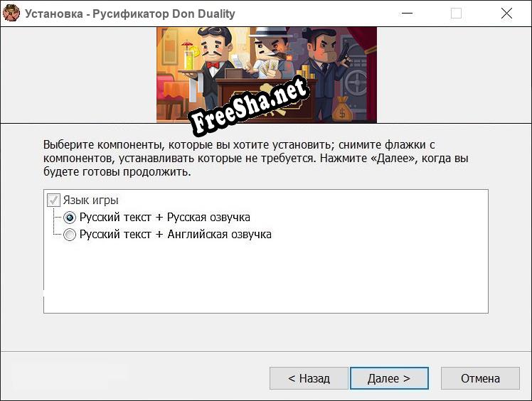This screenshot has width=532, height=401.
Task: Select the Русский текст + Русская озвучка radio button
Action: (70, 218)
